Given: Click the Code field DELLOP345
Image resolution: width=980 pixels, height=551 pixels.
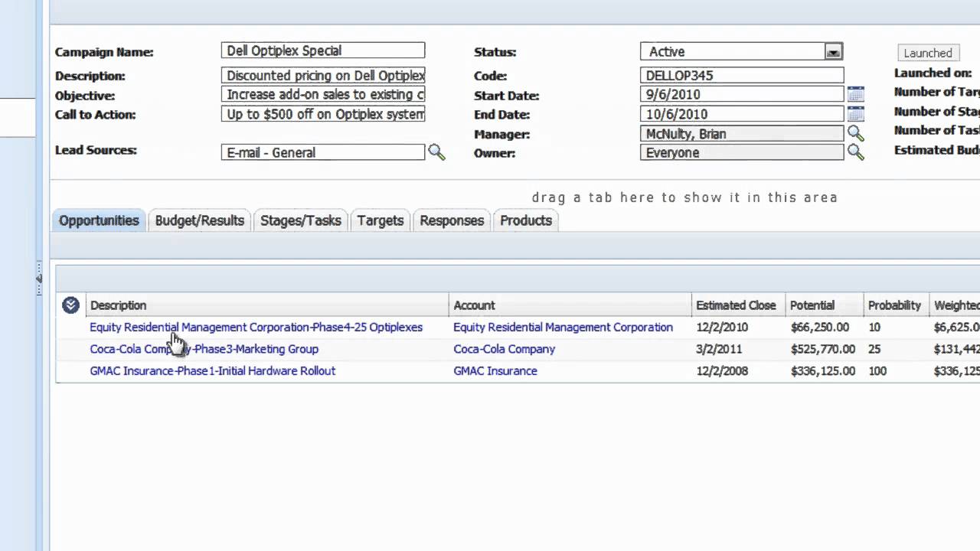Looking at the screenshot, I should pos(742,75).
